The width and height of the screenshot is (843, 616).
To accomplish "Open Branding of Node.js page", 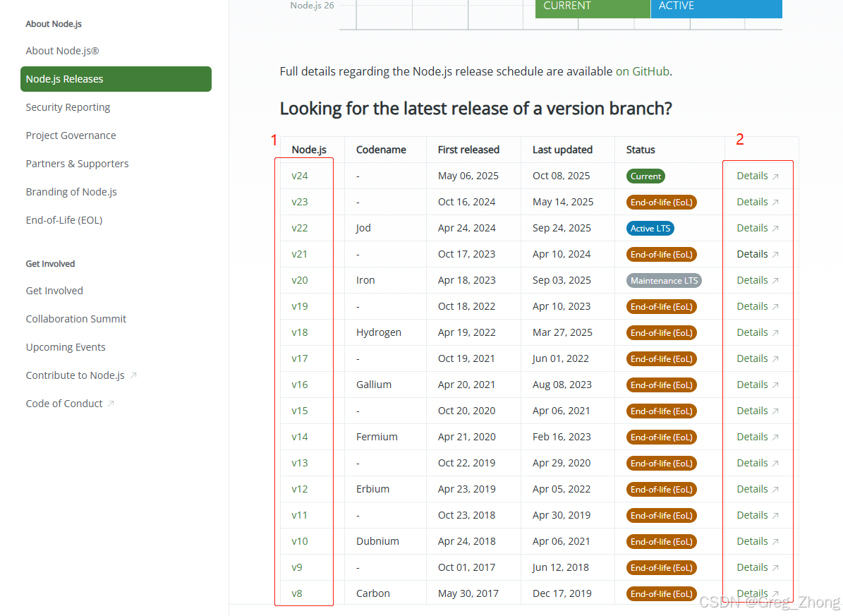I will pos(71,192).
